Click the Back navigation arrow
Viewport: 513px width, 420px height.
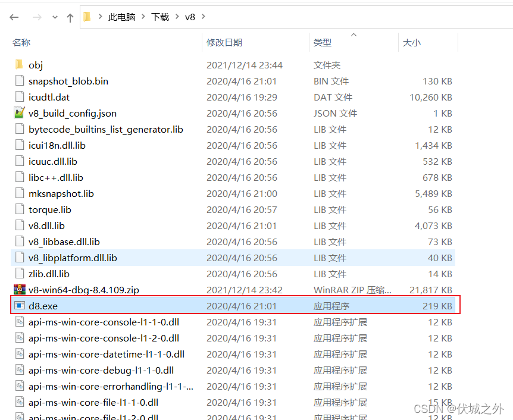(x=14, y=17)
